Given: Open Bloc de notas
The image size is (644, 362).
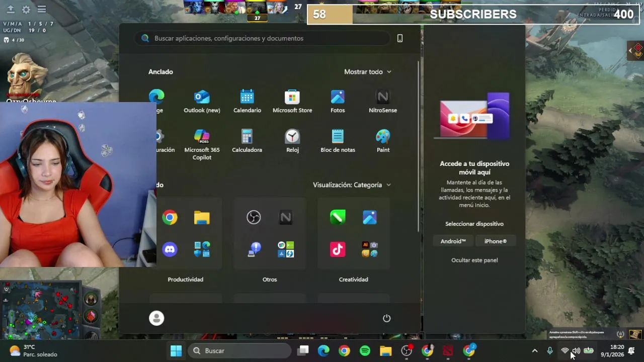Looking at the screenshot, I should 338,141.
